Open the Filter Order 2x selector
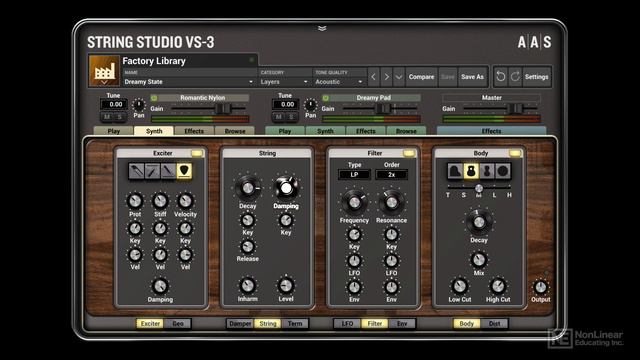The width and height of the screenshot is (640, 360). tap(391, 175)
